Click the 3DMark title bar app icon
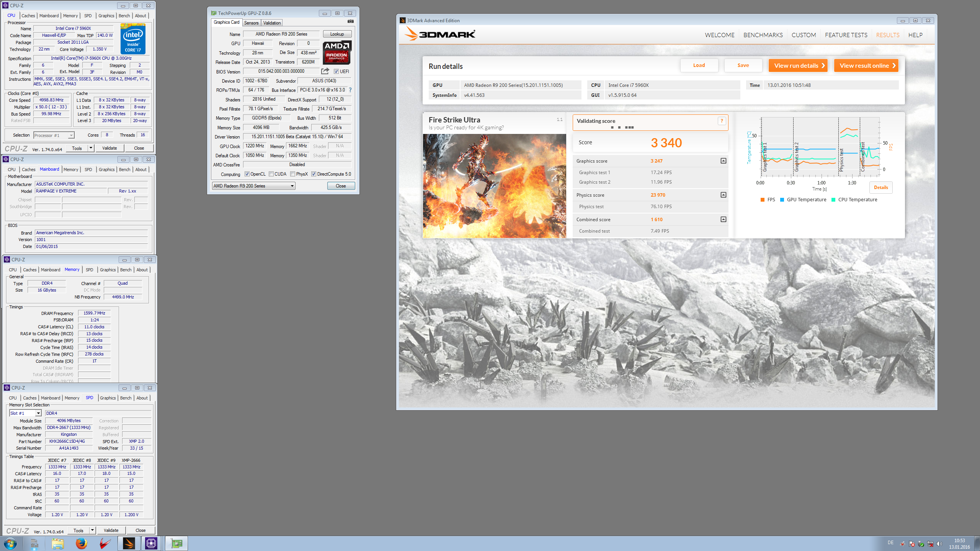Screen dimensions: 980x551 point(402,20)
